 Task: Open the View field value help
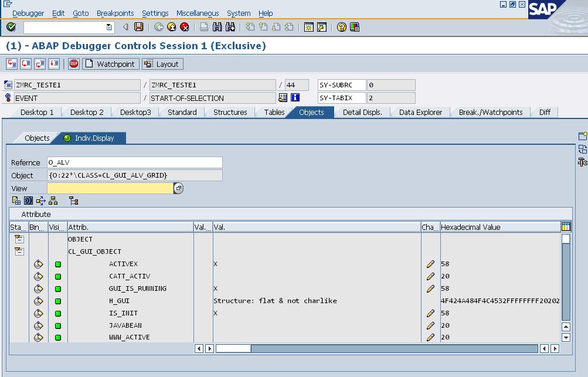point(179,188)
